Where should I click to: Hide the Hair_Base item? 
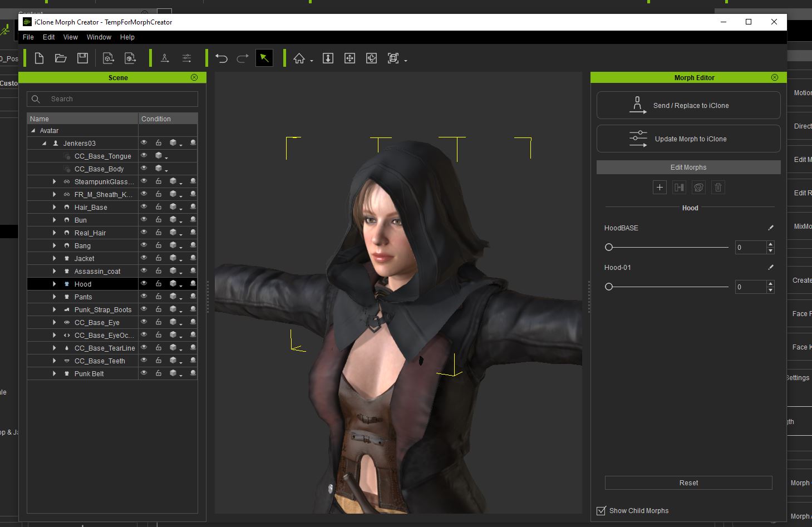pyautogui.click(x=144, y=207)
